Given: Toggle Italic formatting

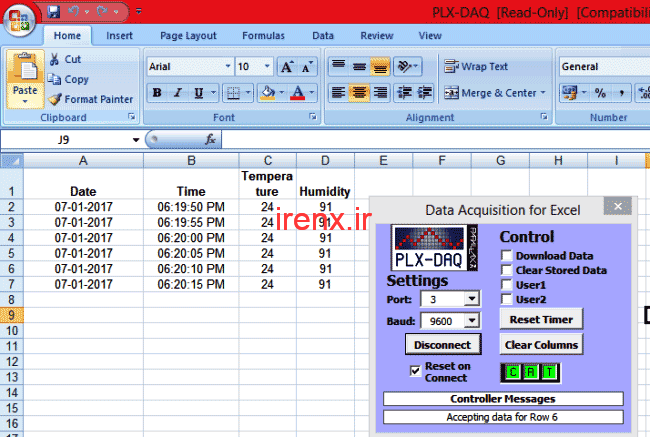Looking at the screenshot, I should [178, 93].
